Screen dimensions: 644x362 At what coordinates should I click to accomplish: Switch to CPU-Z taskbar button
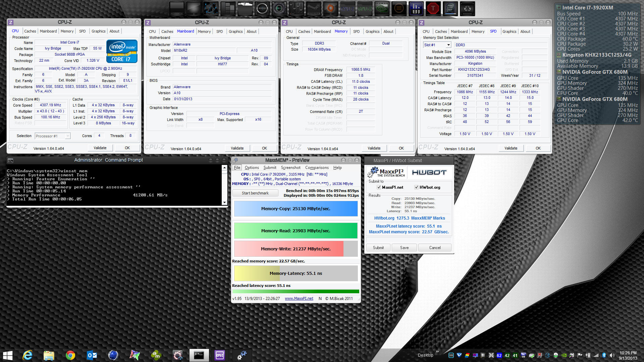[x=220, y=355]
